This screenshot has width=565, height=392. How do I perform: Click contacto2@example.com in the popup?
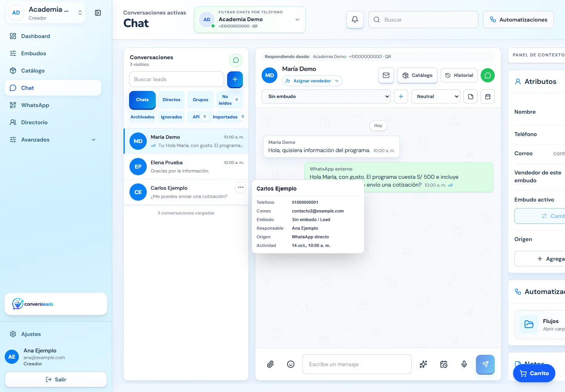318,211
